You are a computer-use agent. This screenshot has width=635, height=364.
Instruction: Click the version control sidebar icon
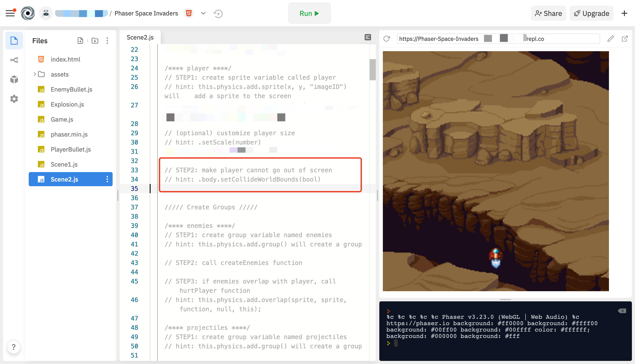[x=14, y=60]
